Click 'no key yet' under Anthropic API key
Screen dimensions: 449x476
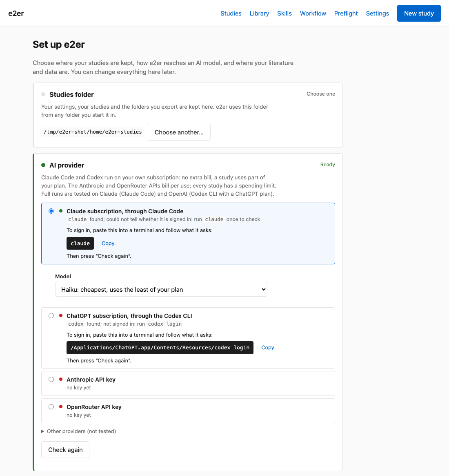point(78,388)
